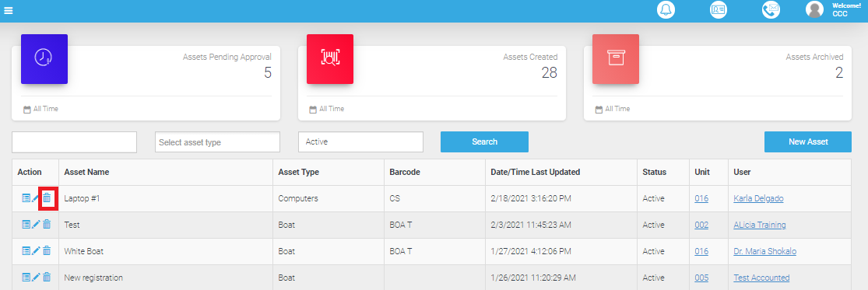Click the Computers asset type cell

(x=329, y=198)
